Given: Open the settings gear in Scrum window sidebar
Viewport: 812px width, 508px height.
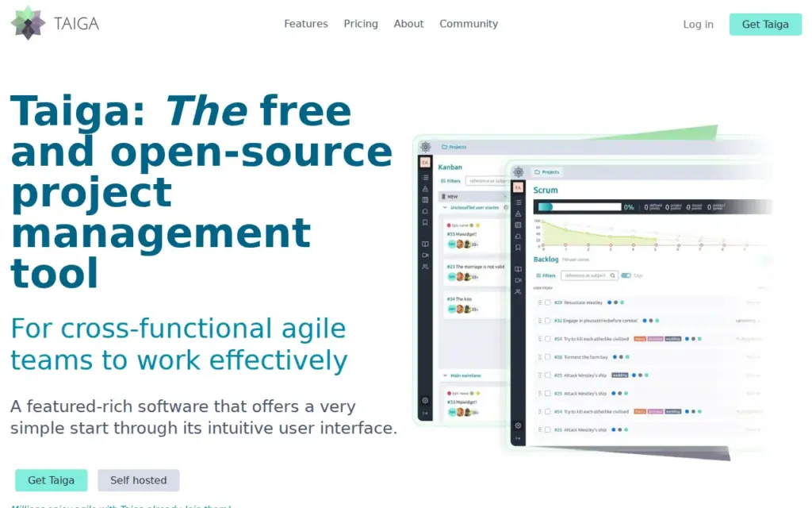Looking at the screenshot, I should pos(518,425).
